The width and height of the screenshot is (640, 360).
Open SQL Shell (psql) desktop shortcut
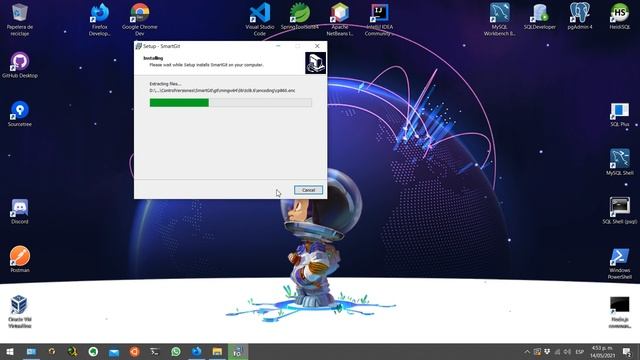click(x=620, y=211)
